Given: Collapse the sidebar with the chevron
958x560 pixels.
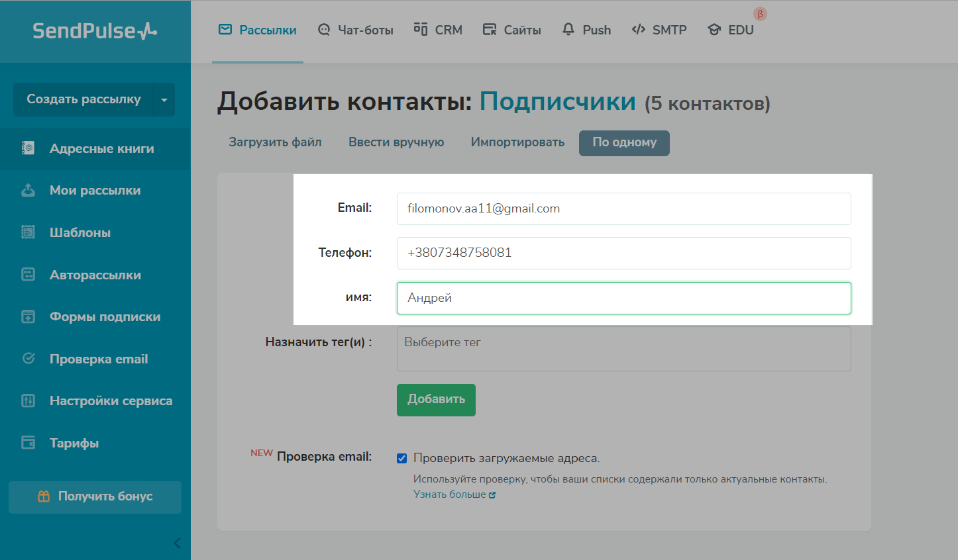Looking at the screenshot, I should coord(177,543).
